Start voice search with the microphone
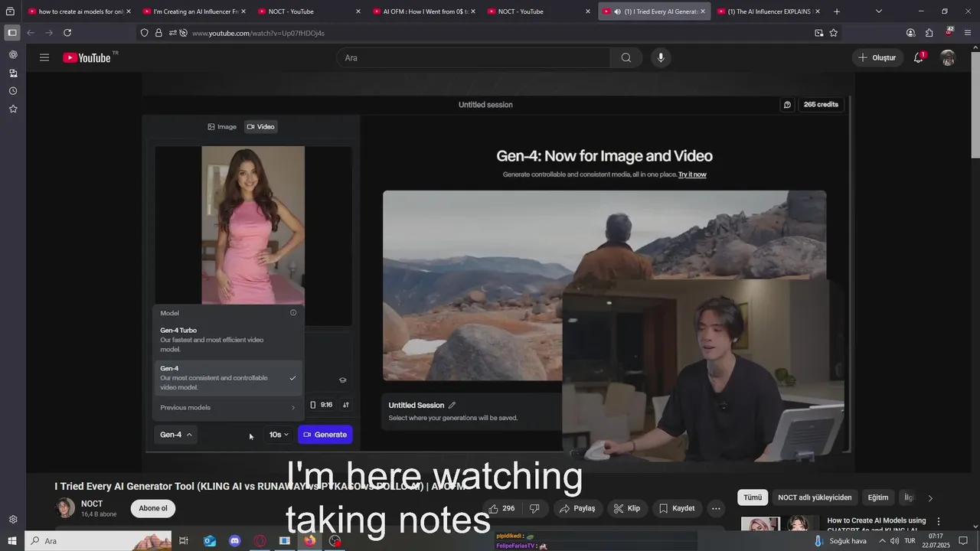 coord(661,57)
